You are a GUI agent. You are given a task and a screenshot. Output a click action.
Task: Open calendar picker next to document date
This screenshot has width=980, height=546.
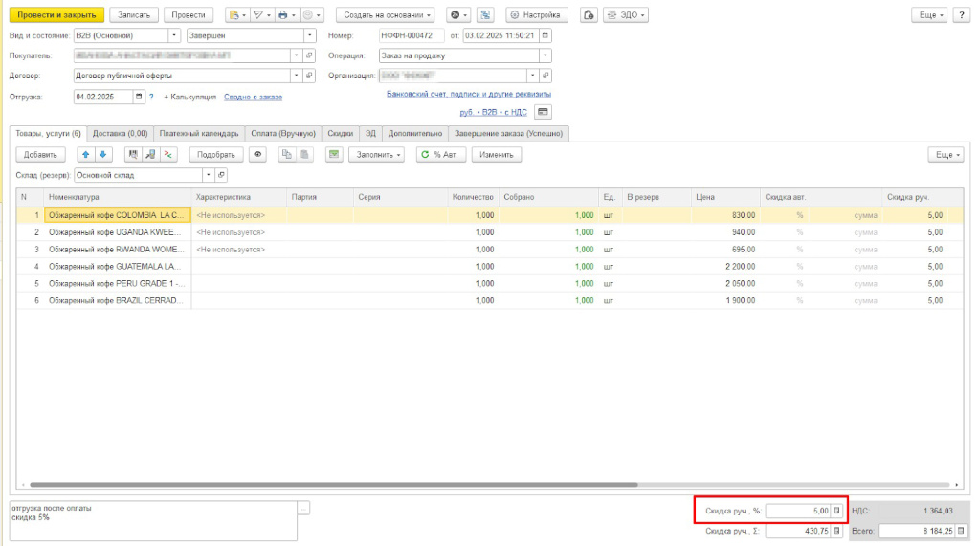(x=545, y=35)
